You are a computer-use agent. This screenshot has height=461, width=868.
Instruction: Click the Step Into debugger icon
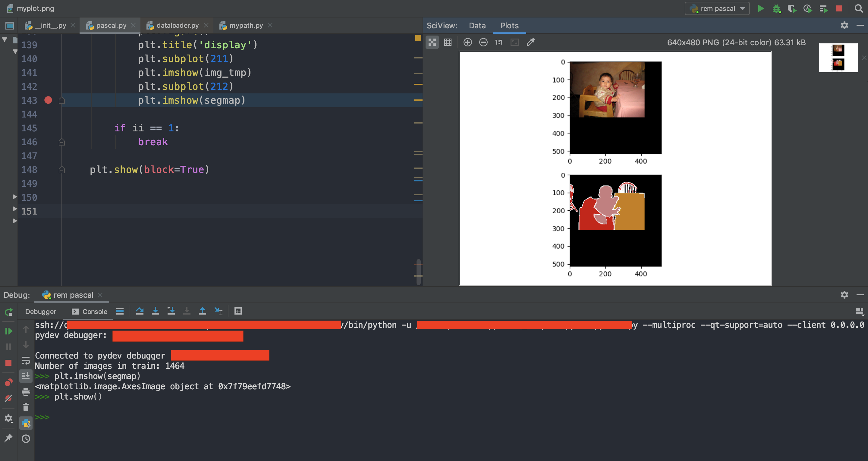coord(155,311)
